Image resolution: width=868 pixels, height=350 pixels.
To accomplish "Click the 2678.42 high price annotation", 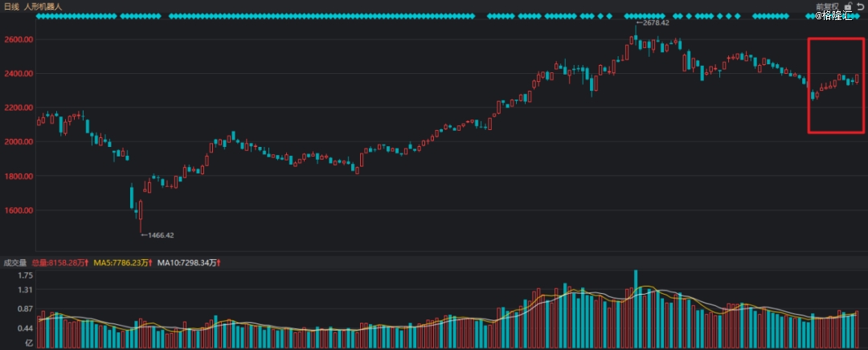I will (x=655, y=23).
